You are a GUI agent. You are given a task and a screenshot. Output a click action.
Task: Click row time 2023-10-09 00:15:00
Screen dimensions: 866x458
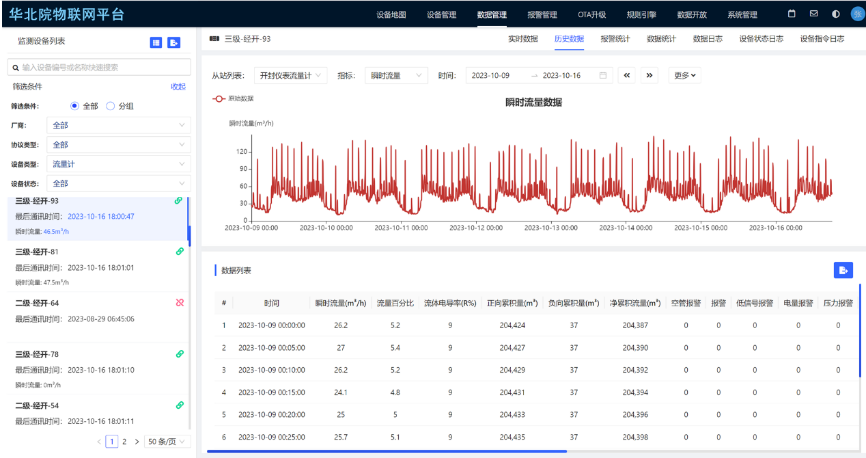point(272,392)
